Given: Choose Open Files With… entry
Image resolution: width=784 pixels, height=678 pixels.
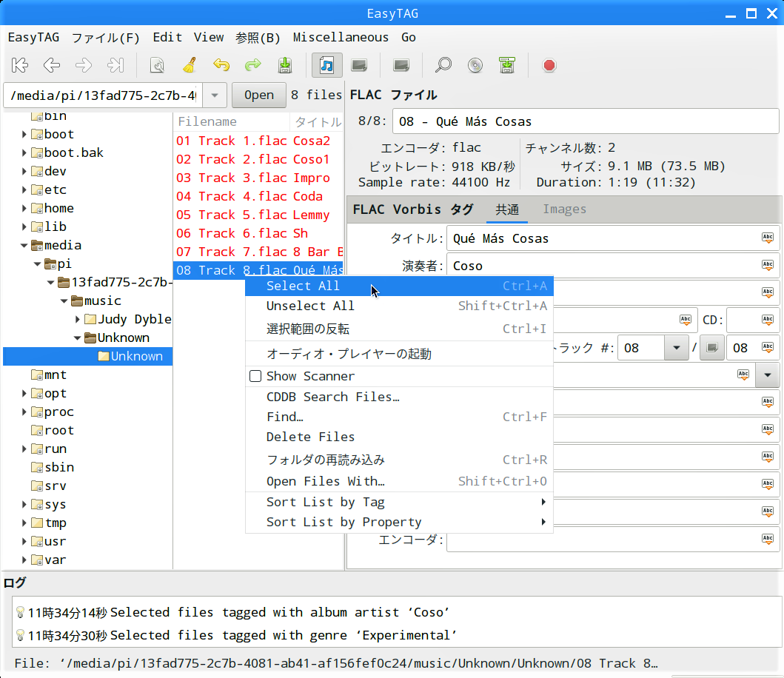Looking at the screenshot, I should (x=399, y=482).
